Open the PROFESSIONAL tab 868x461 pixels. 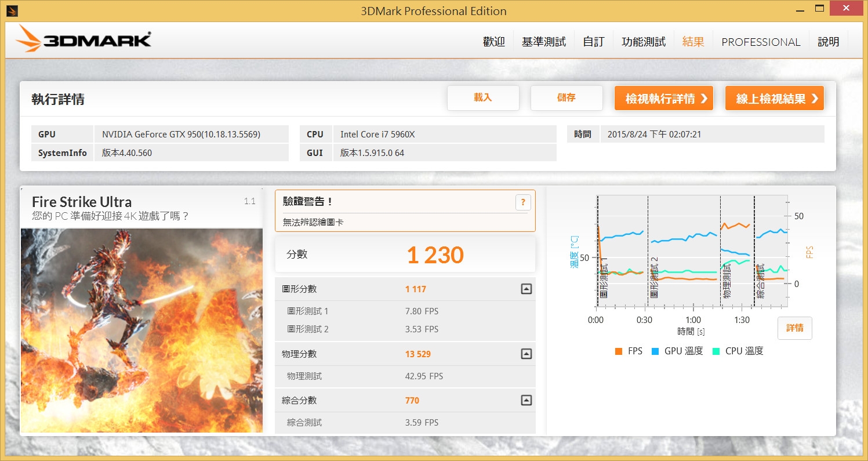coord(761,42)
